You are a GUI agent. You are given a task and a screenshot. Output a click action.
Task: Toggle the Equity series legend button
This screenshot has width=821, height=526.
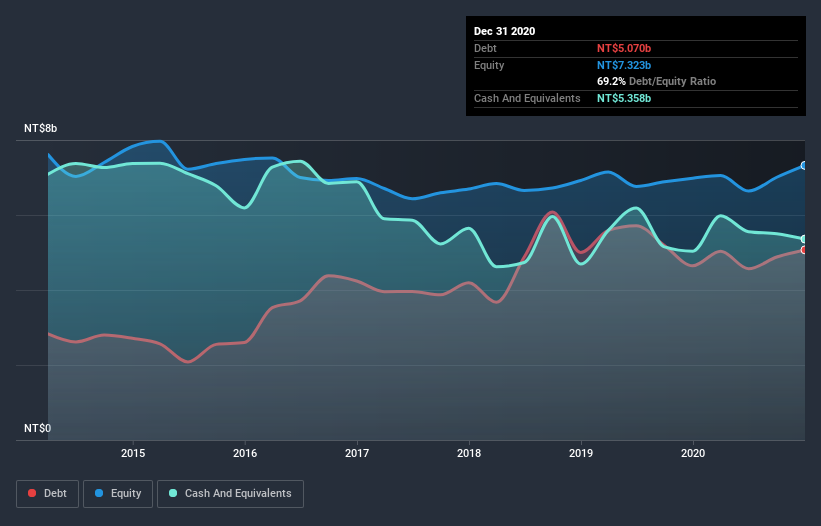click(x=118, y=494)
